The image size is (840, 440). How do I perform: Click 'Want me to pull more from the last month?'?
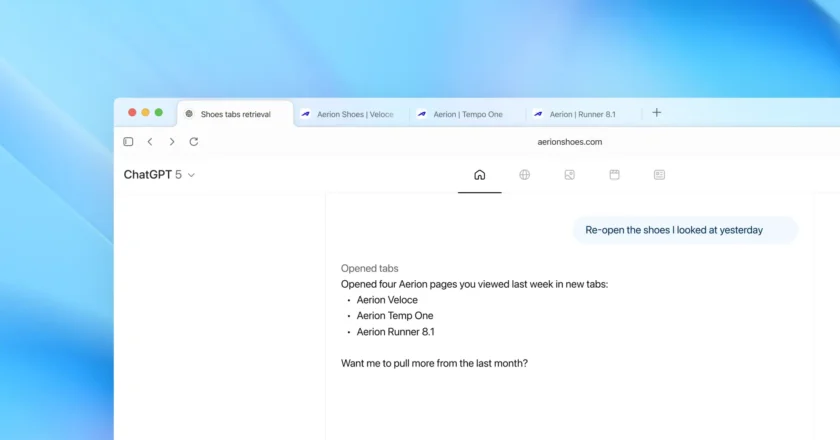(434, 363)
